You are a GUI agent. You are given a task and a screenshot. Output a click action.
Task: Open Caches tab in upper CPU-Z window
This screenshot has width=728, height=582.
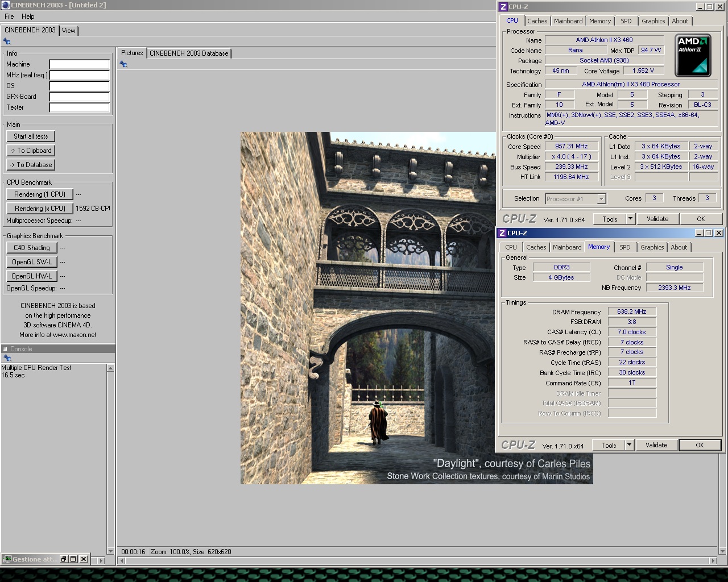(x=537, y=21)
